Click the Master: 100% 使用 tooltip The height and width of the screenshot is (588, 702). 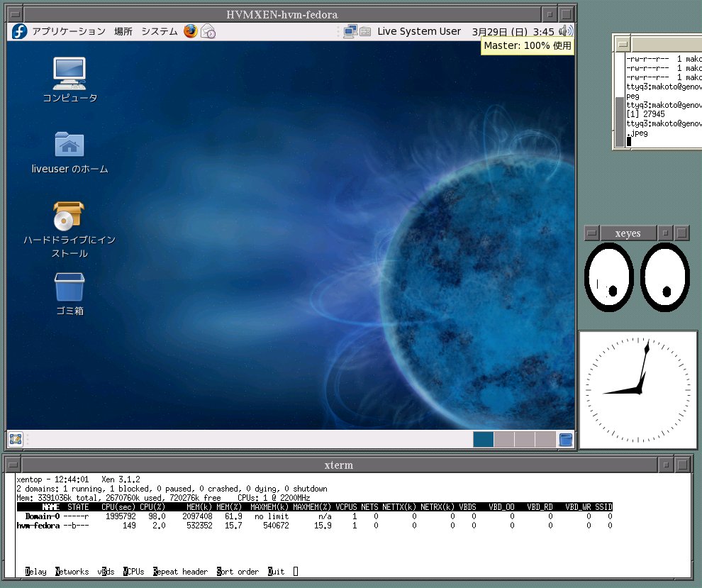point(528,45)
